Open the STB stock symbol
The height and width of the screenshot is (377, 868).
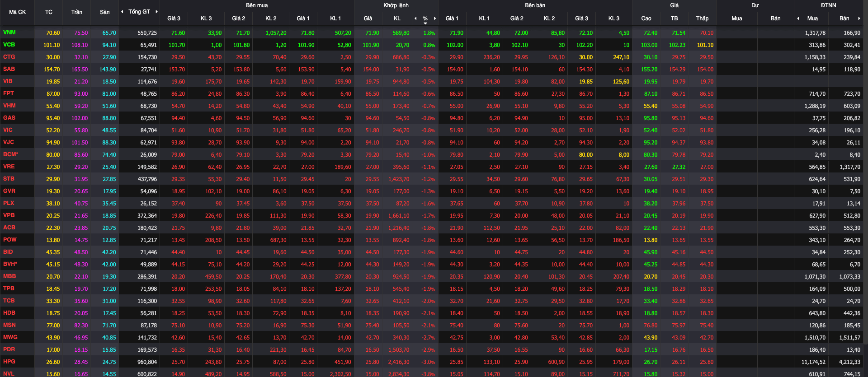coord(9,179)
